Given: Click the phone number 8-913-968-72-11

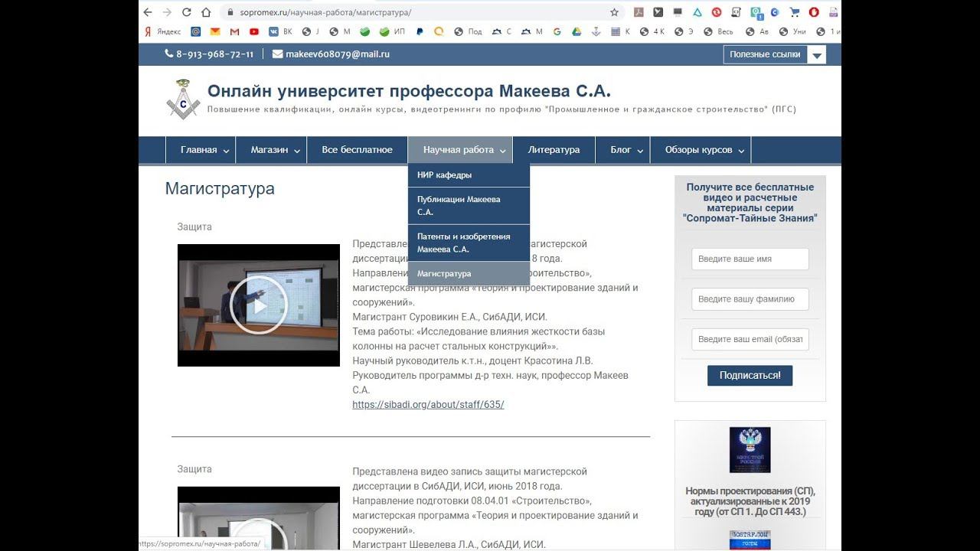Looking at the screenshot, I should point(215,54).
